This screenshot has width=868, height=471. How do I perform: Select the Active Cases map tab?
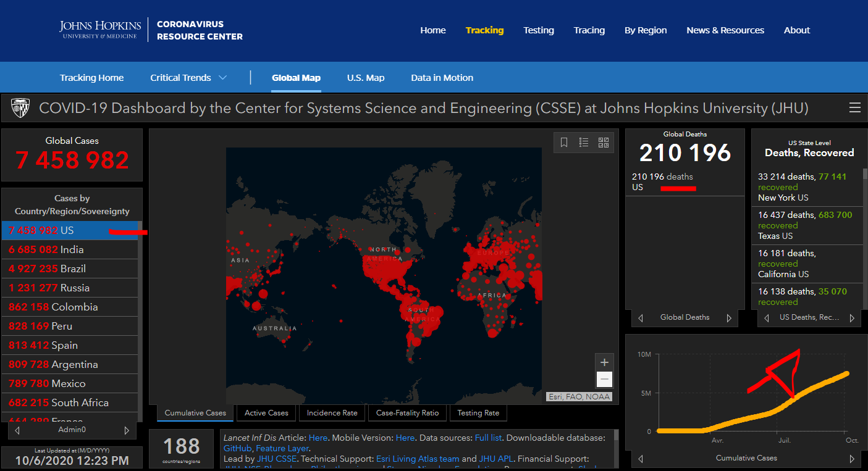[x=266, y=413]
